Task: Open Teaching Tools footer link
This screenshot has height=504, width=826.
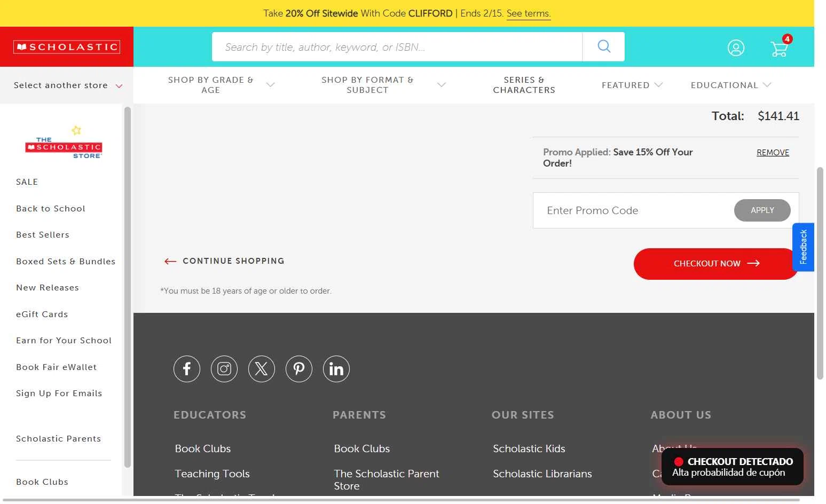Action: pyautogui.click(x=213, y=474)
